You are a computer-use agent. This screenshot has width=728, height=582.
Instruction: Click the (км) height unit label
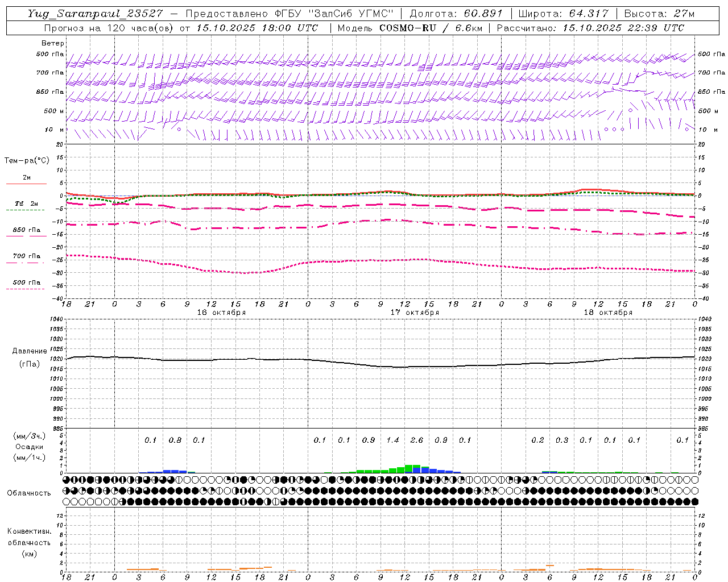[x=29, y=554]
